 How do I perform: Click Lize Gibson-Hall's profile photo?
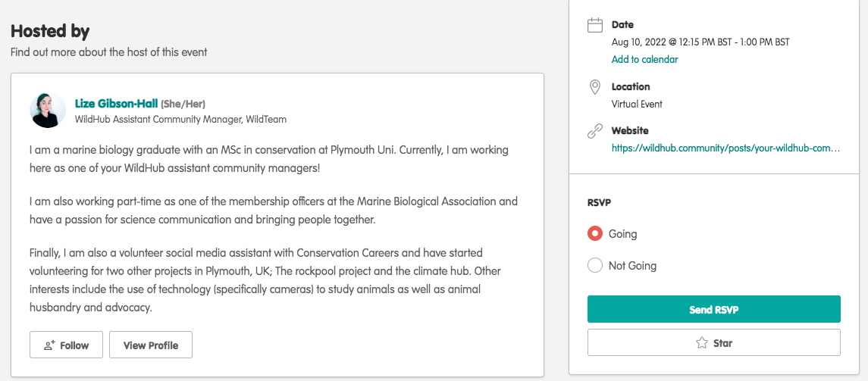pyautogui.click(x=48, y=111)
